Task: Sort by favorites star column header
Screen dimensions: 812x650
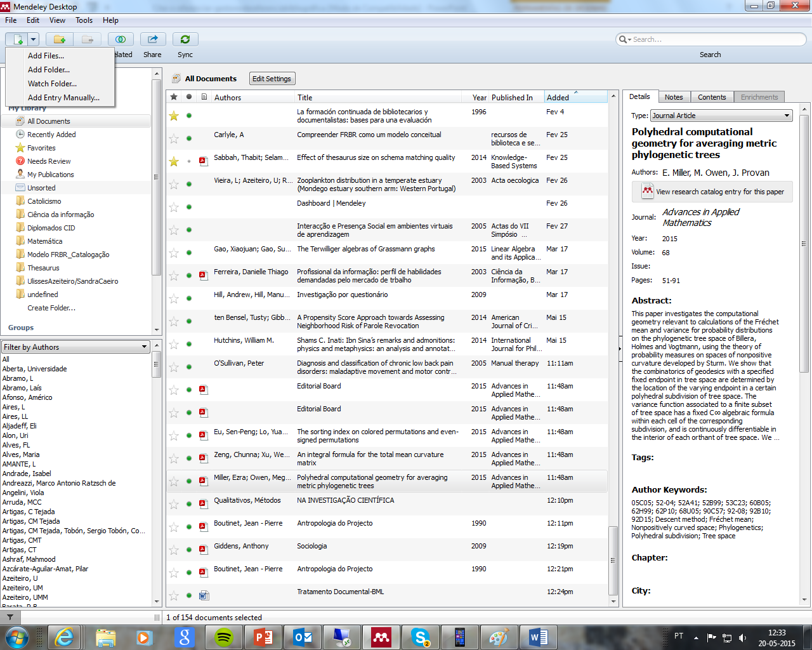Action: (174, 97)
